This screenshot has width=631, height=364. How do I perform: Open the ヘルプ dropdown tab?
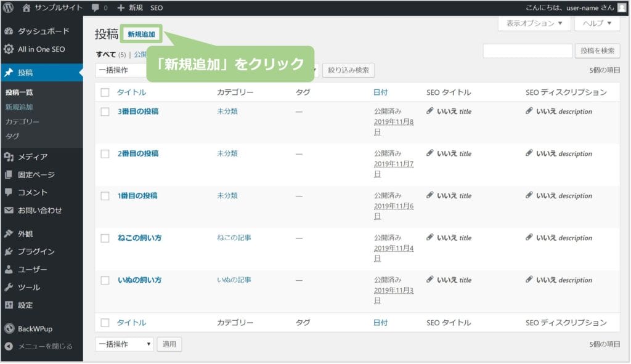[x=596, y=23]
